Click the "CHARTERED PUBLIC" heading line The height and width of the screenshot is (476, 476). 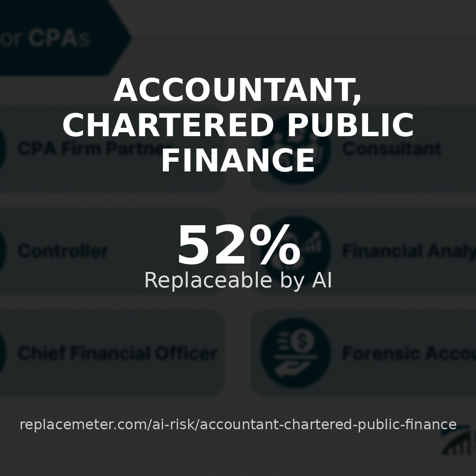[238, 125]
